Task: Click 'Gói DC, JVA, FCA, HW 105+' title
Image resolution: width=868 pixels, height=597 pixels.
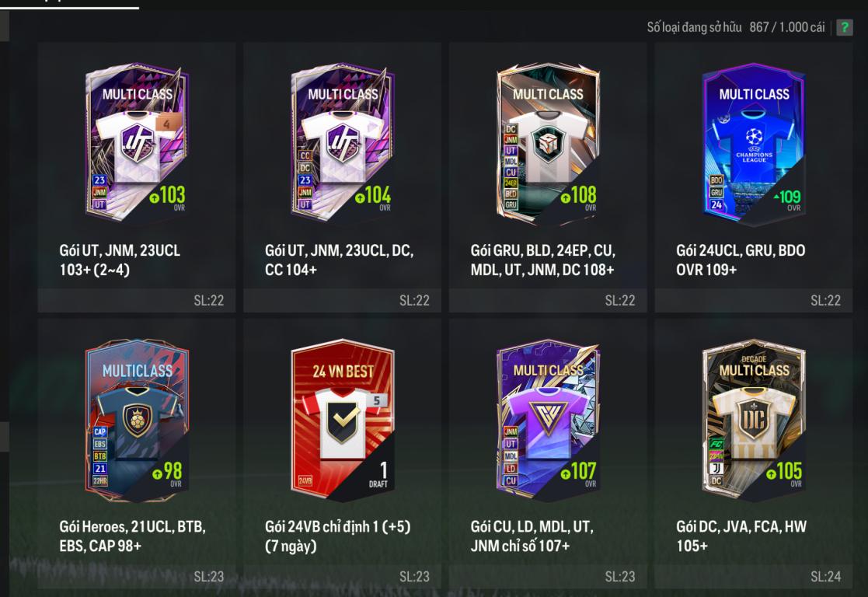Action: pyautogui.click(x=741, y=536)
